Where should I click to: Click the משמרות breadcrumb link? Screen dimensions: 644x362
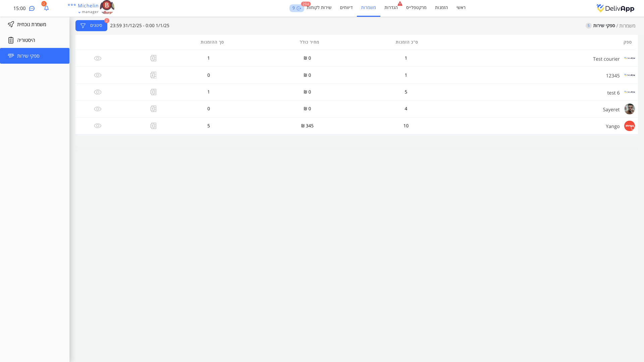coord(627,26)
